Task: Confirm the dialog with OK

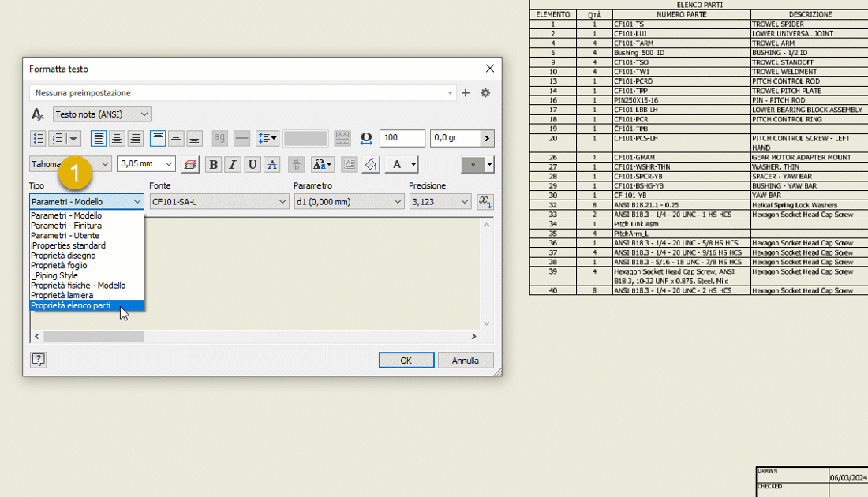Action: pyautogui.click(x=406, y=361)
